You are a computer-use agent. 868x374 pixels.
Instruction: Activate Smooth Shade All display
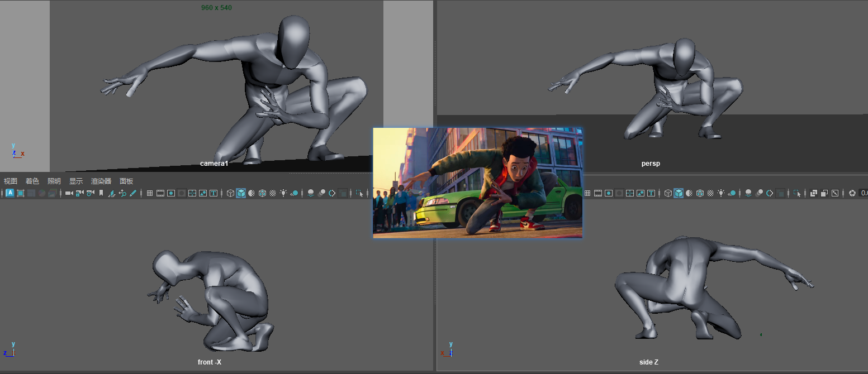pos(241,193)
